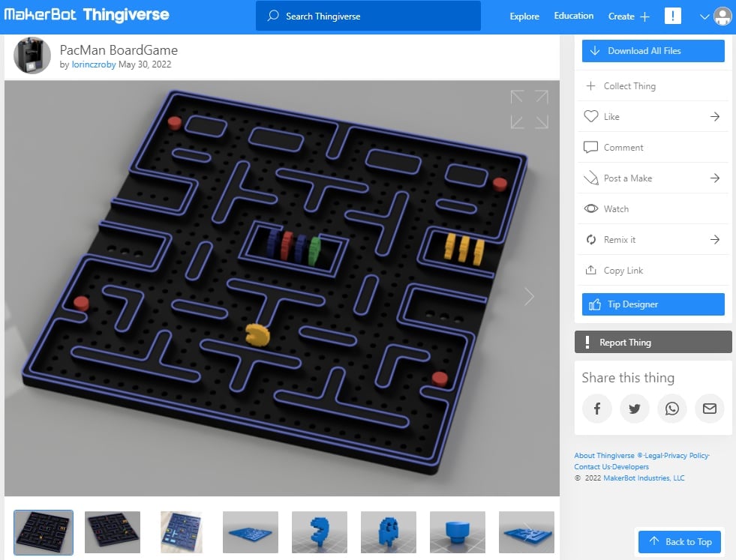Click the PacMan BoardGame title

coord(119,49)
